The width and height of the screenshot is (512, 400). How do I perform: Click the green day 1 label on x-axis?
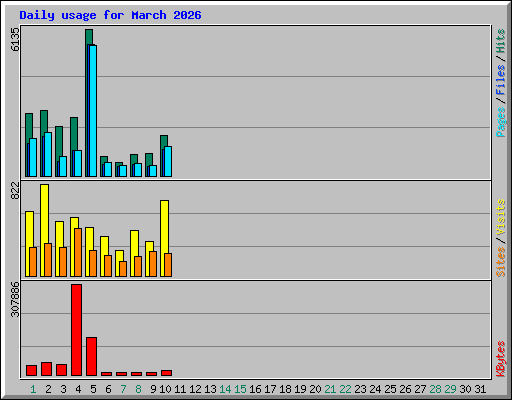[33, 389]
